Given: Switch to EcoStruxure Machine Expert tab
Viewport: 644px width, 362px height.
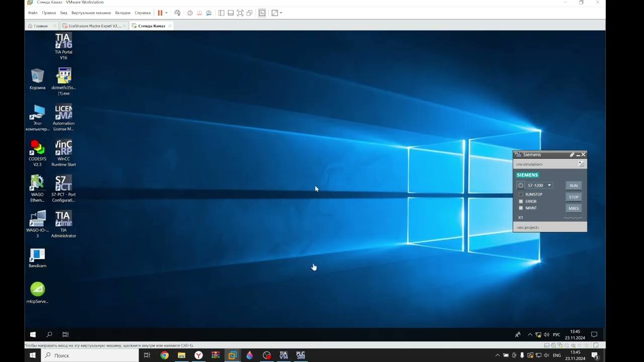Looking at the screenshot, I should [x=95, y=26].
